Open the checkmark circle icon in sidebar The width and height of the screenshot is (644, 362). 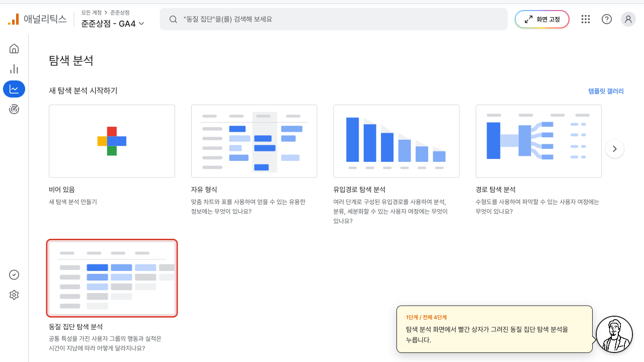click(14, 275)
